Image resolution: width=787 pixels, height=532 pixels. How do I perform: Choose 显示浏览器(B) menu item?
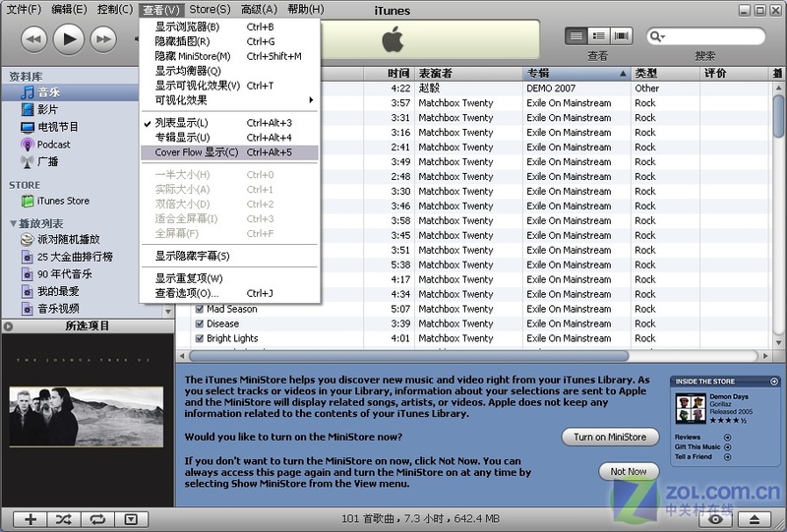[229, 28]
